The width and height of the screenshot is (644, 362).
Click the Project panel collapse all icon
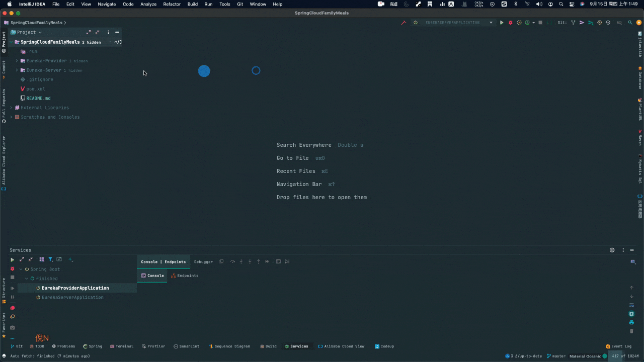[98, 32]
